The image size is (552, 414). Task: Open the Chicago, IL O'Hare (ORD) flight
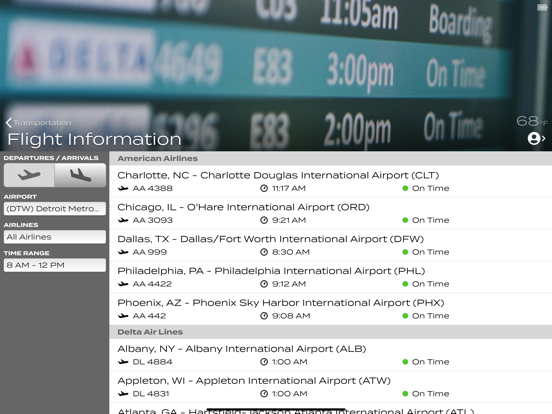[x=331, y=213]
